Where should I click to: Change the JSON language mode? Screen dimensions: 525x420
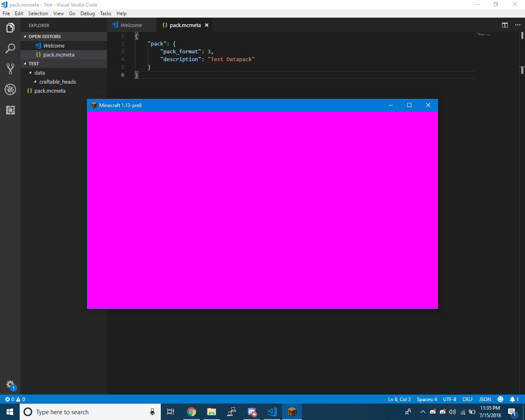[x=485, y=399]
